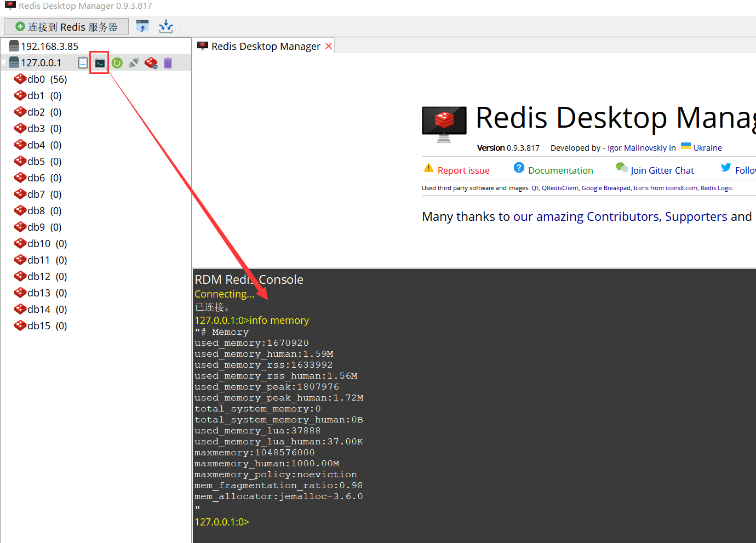Click console line used_memory_peak:1807976

(267, 387)
